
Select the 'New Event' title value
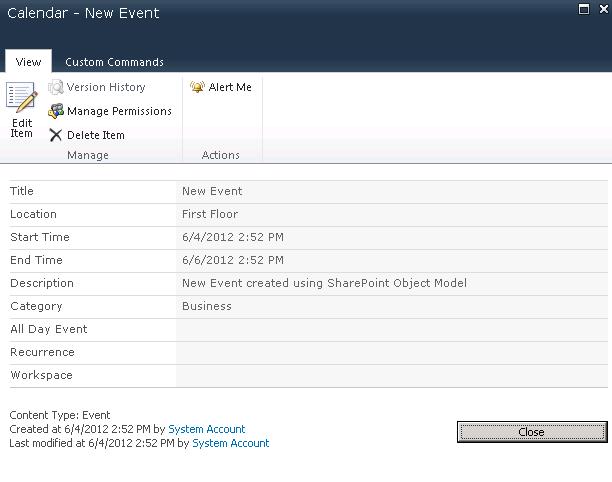(212, 191)
